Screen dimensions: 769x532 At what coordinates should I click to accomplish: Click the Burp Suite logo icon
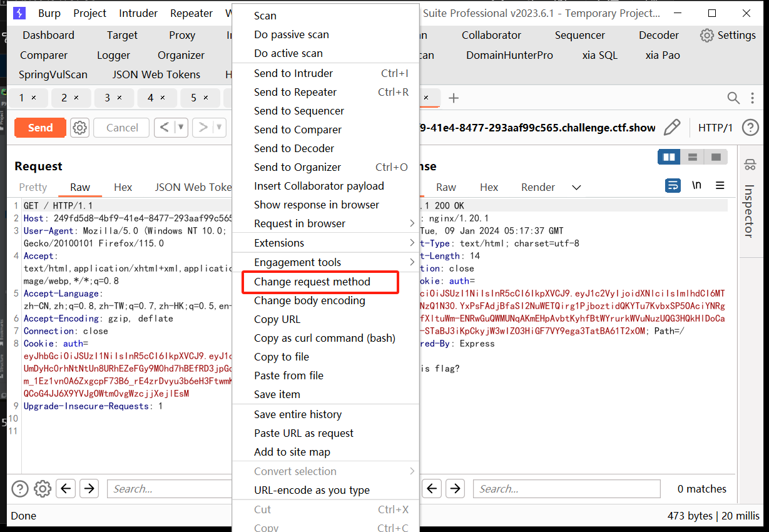[x=19, y=13]
